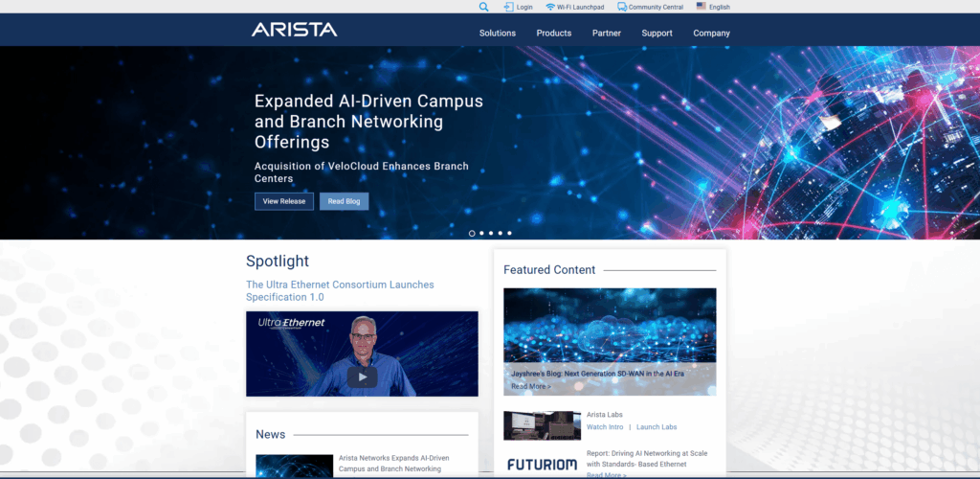Viewport: 980px width, 479px height.
Task: Click the news article thumbnail image
Action: tap(295, 467)
